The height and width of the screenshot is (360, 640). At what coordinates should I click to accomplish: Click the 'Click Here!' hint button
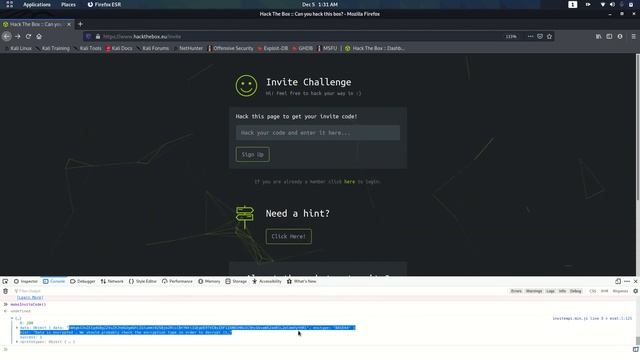289,236
